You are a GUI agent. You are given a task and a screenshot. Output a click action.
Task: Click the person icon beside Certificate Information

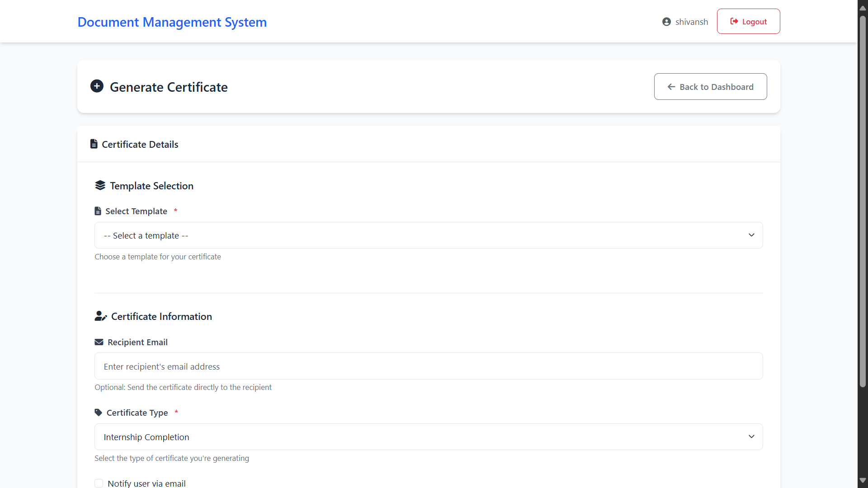(x=100, y=316)
